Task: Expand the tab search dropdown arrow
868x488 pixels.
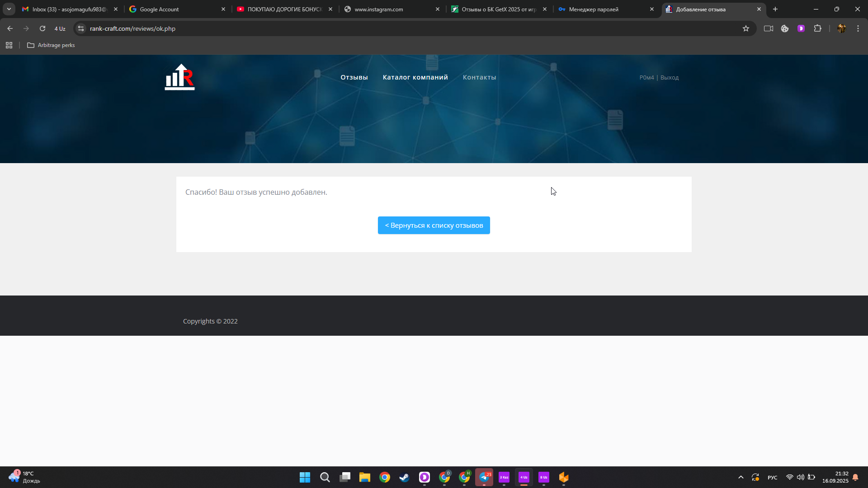Action: tap(9, 9)
